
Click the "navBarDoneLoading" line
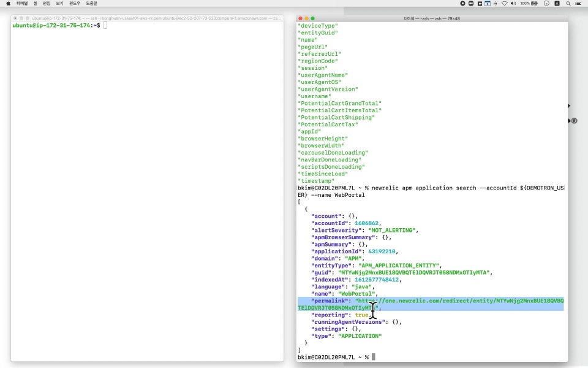[330, 159]
